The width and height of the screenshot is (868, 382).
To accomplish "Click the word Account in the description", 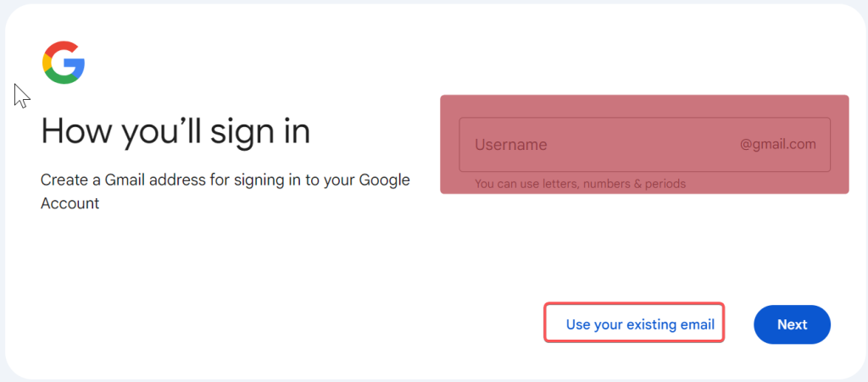I will tap(70, 203).
